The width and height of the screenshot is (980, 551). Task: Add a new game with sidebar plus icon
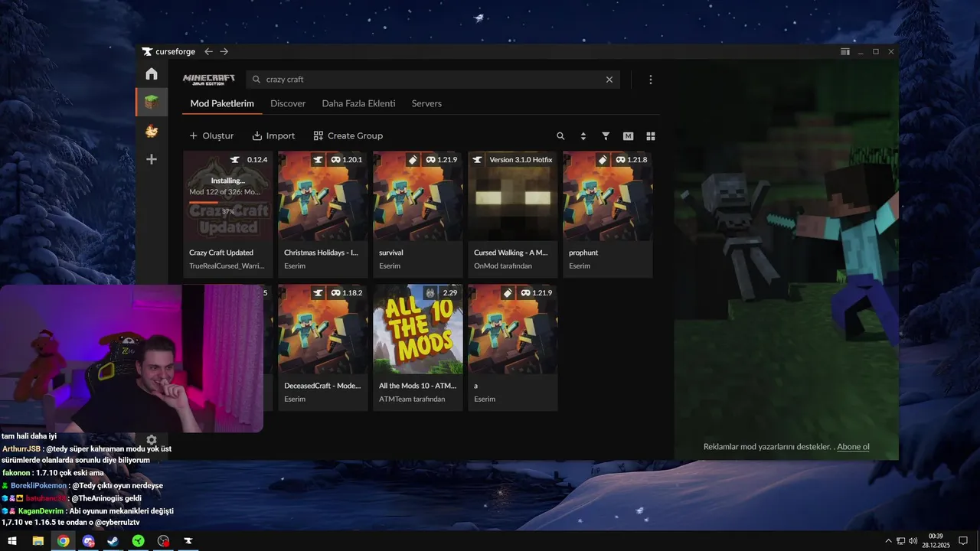click(x=152, y=159)
